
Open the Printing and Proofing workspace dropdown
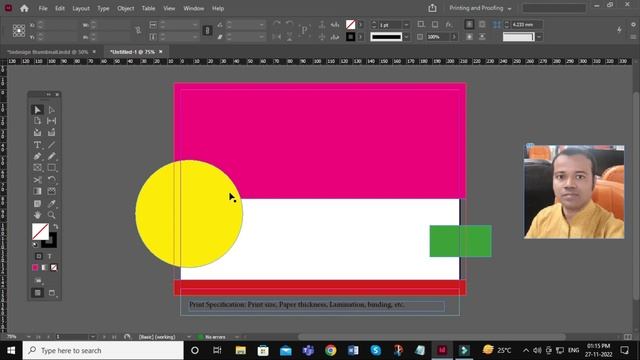click(x=480, y=8)
